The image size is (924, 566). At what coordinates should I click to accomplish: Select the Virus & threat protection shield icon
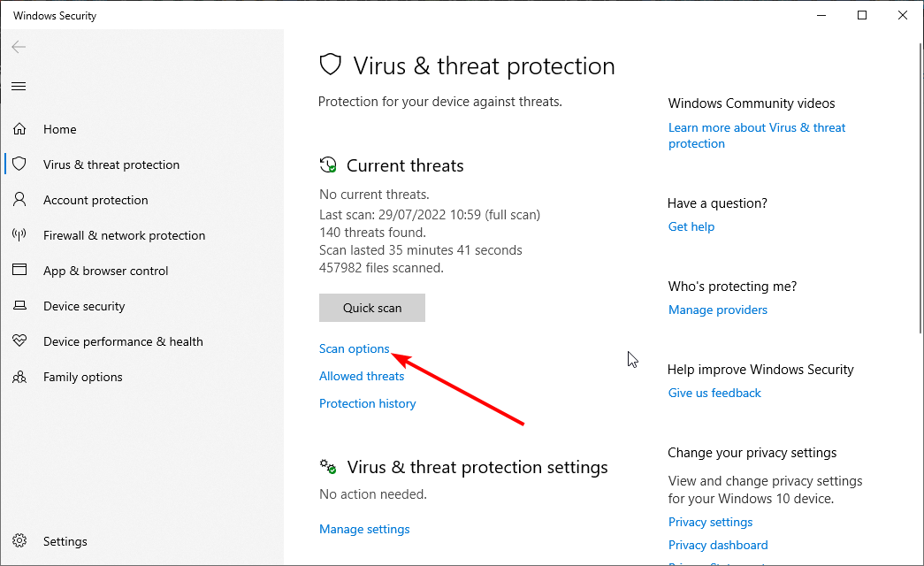tap(19, 164)
